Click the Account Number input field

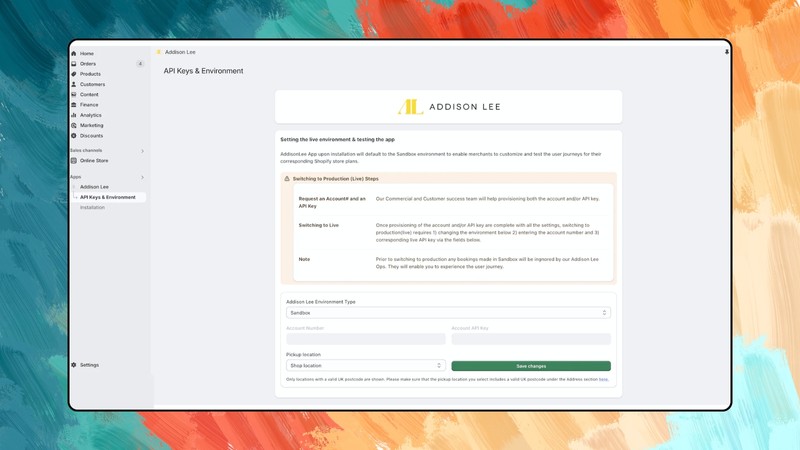pos(366,339)
